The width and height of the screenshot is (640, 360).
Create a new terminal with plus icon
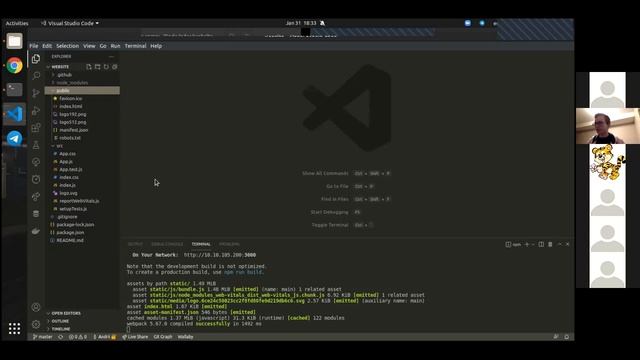[x=527, y=244]
